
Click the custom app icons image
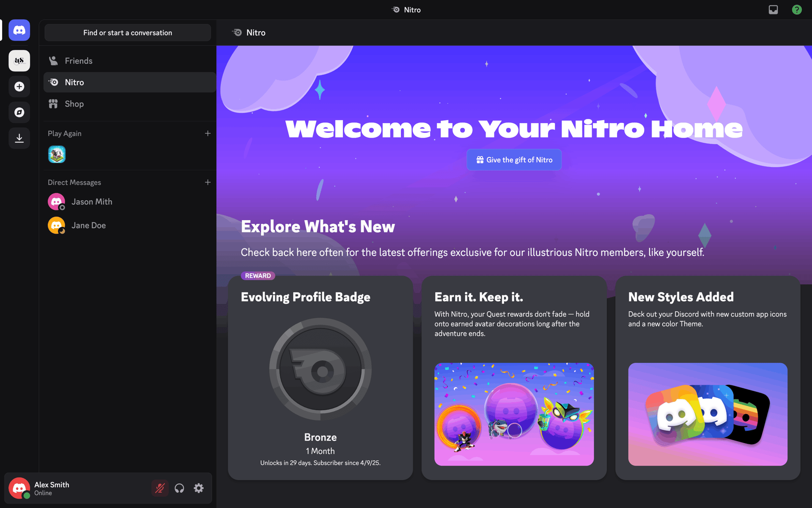pyautogui.click(x=708, y=414)
